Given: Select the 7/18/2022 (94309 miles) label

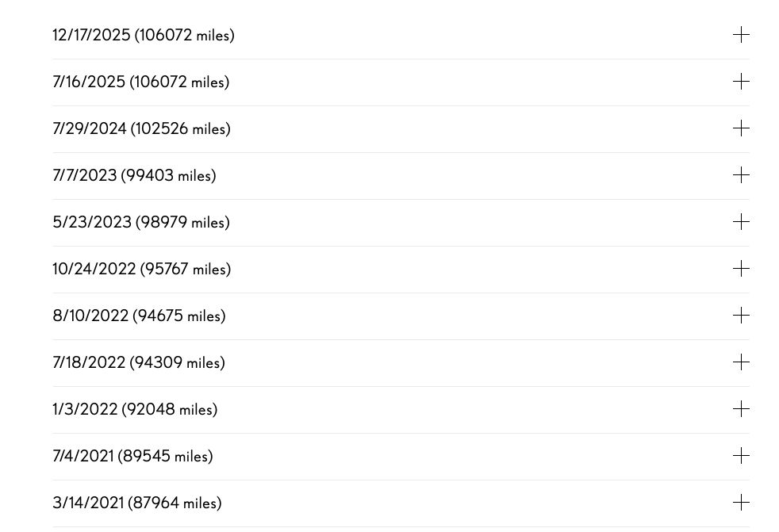Looking at the screenshot, I should (139, 362).
